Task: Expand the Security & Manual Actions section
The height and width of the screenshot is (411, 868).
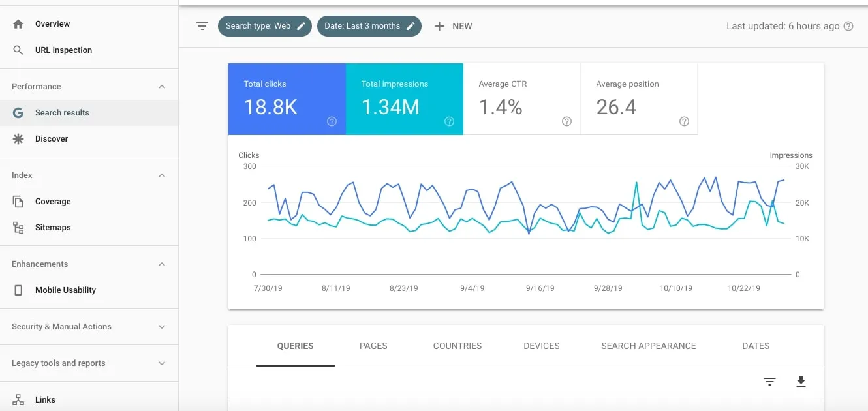Action: pos(162,327)
